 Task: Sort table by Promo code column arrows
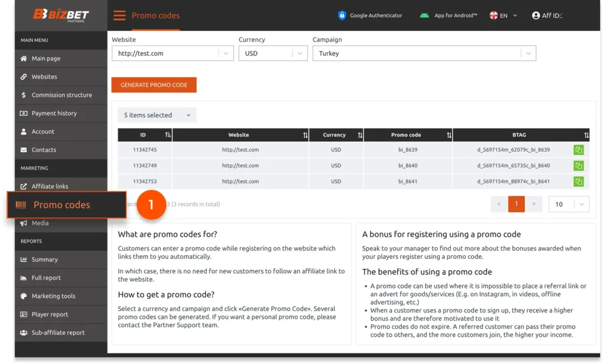(x=449, y=135)
